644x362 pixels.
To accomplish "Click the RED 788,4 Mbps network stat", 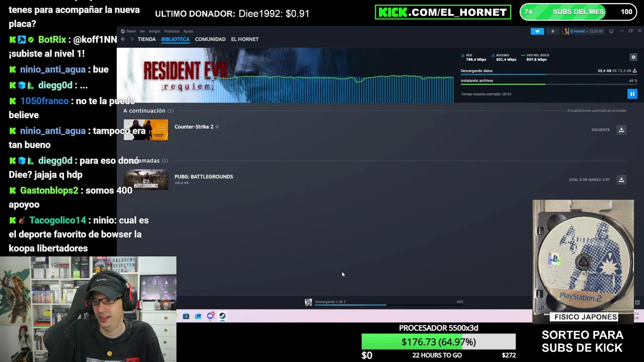I will click(473, 57).
